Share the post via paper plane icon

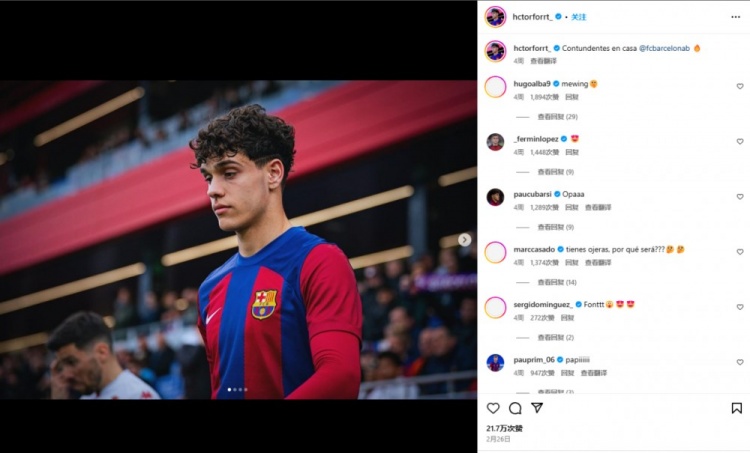coord(537,408)
